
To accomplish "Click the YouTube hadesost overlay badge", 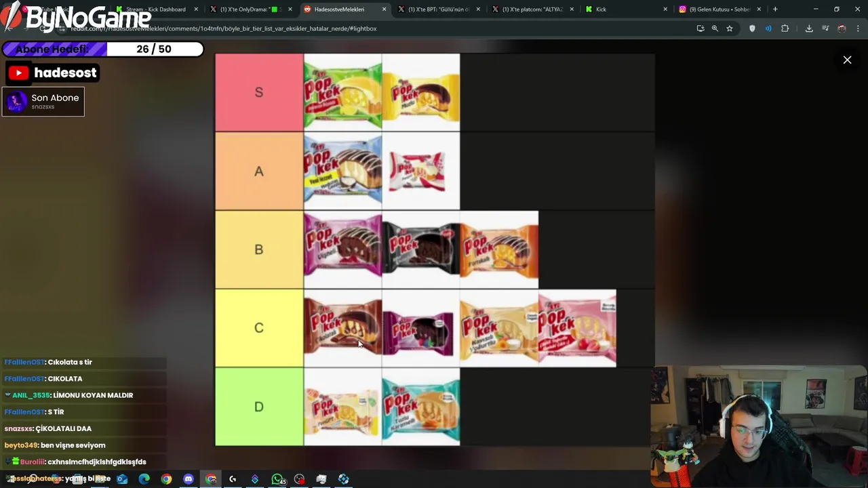I will coord(54,73).
